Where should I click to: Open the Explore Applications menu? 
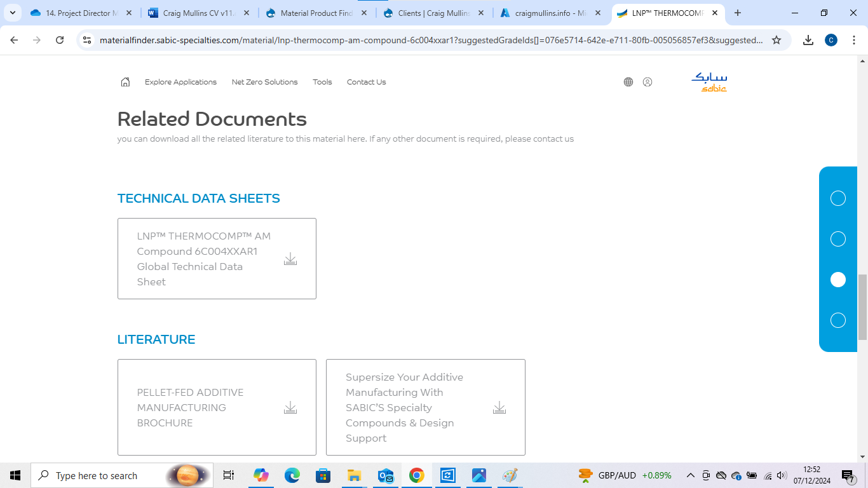tap(180, 82)
